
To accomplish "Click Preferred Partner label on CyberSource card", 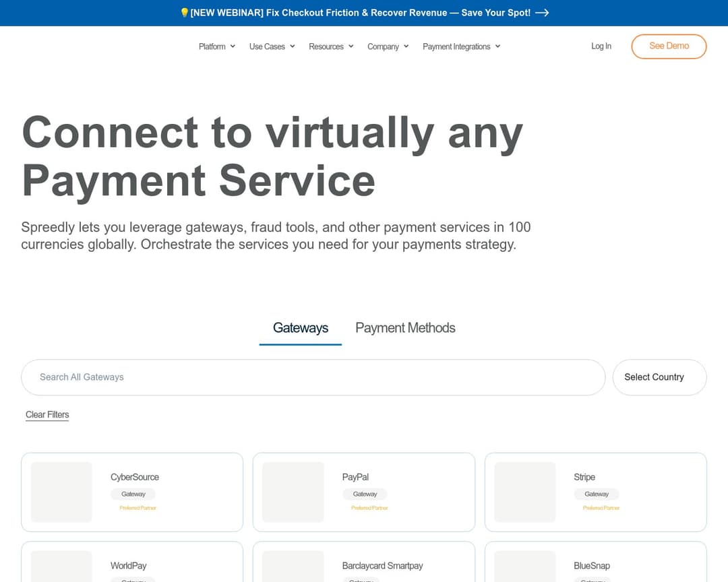I will (138, 508).
